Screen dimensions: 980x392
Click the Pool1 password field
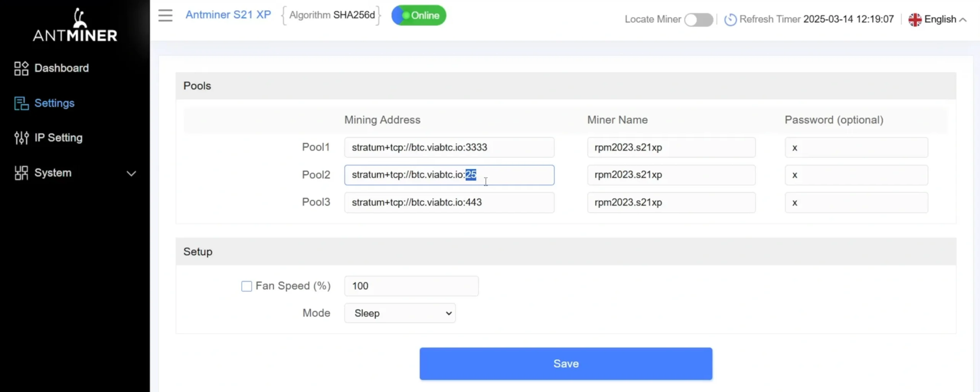(x=856, y=147)
